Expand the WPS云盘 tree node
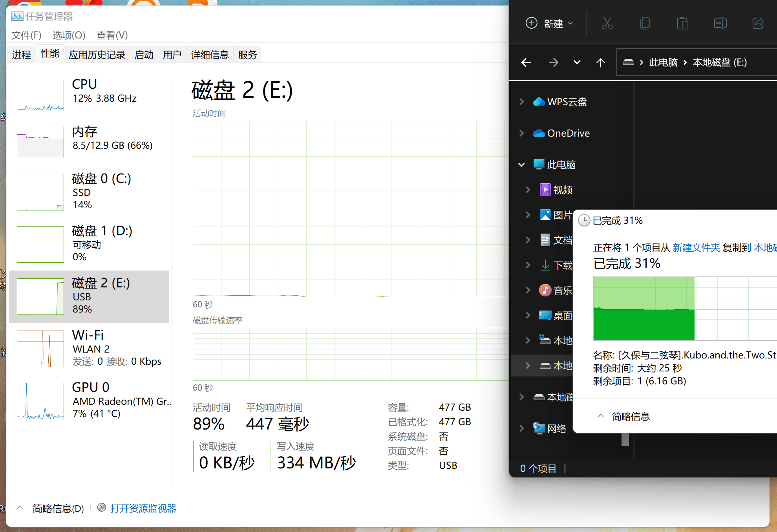The image size is (777, 532). [521, 102]
